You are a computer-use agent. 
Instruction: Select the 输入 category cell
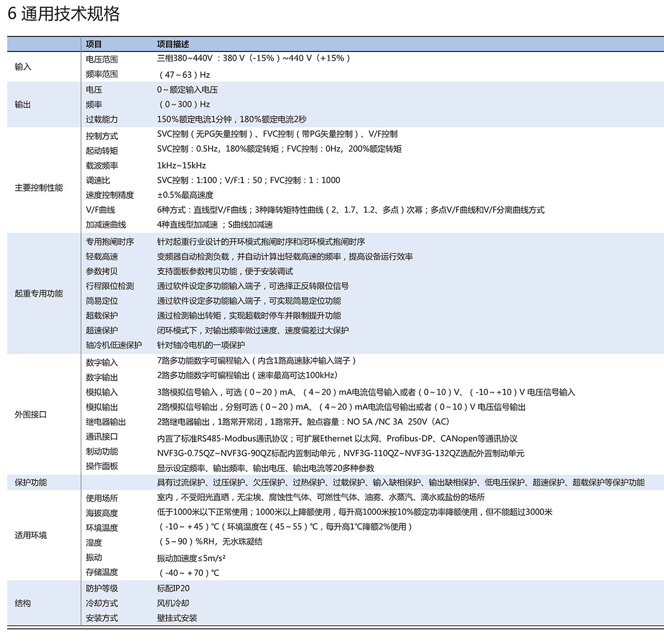click(x=23, y=67)
